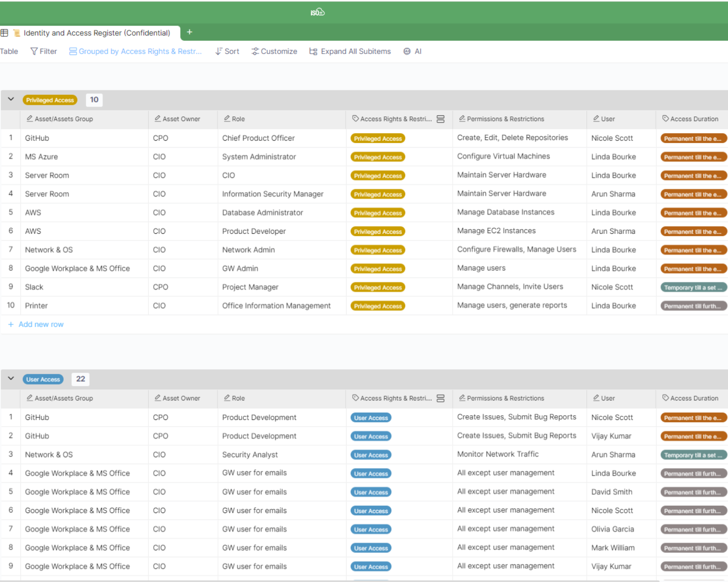
Task: Click the Privileged Access tag for GitHub
Action: (378, 139)
